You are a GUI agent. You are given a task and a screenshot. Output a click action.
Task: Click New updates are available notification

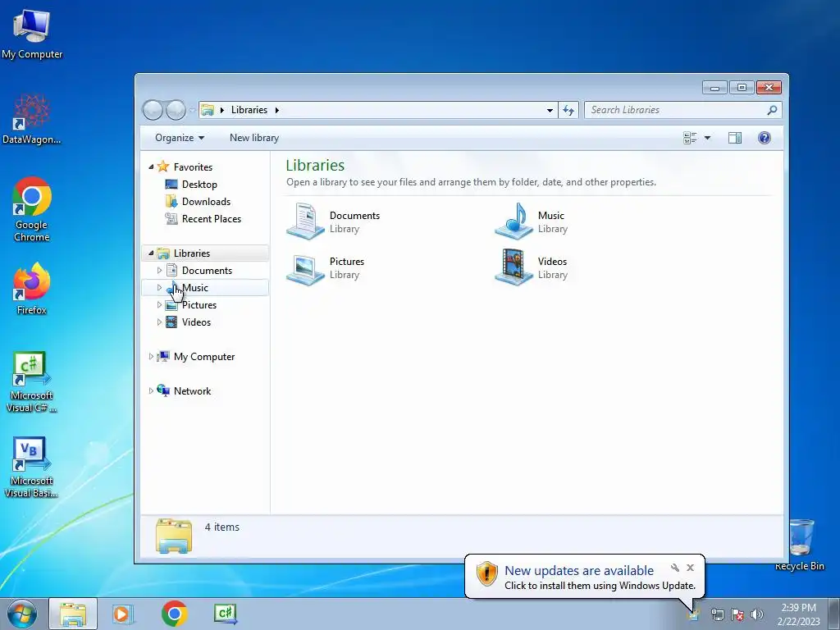579,571
